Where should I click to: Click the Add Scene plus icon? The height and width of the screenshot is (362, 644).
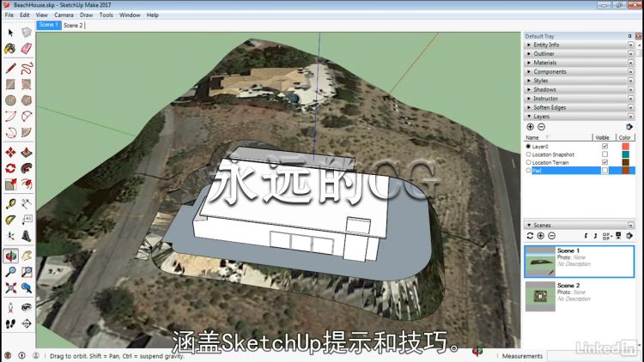pyautogui.click(x=540, y=236)
